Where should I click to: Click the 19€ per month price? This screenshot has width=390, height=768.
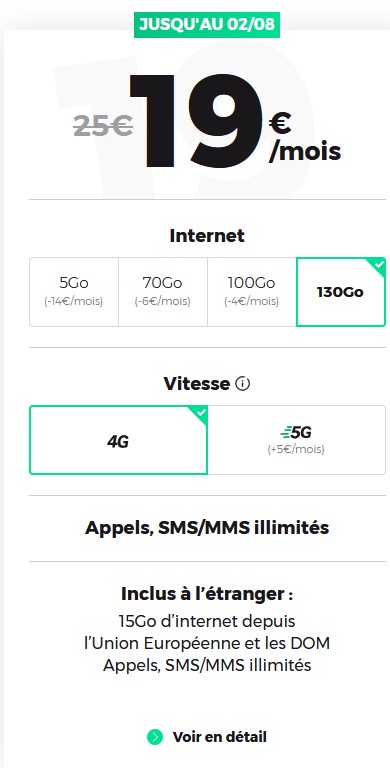[235, 122]
